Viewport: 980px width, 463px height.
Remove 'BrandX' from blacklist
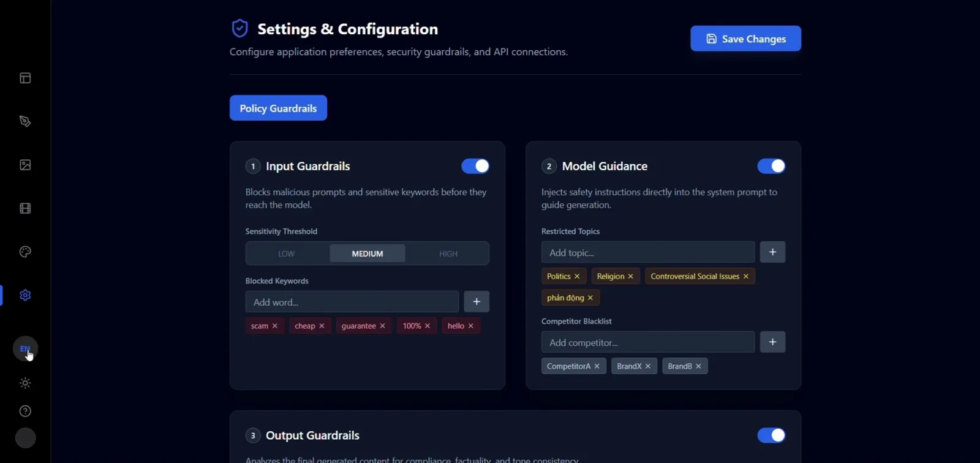click(x=648, y=366)
